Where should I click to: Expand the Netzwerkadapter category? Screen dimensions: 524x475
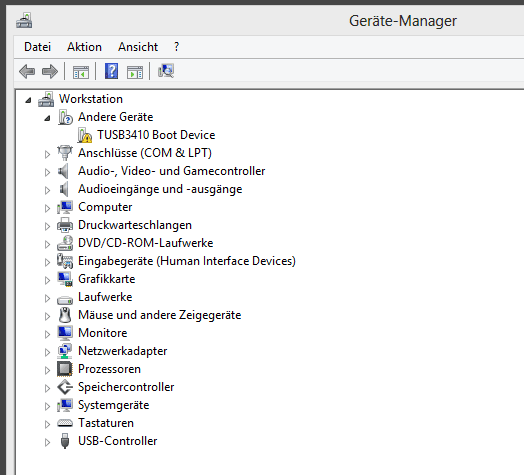(x=47, y=352)
